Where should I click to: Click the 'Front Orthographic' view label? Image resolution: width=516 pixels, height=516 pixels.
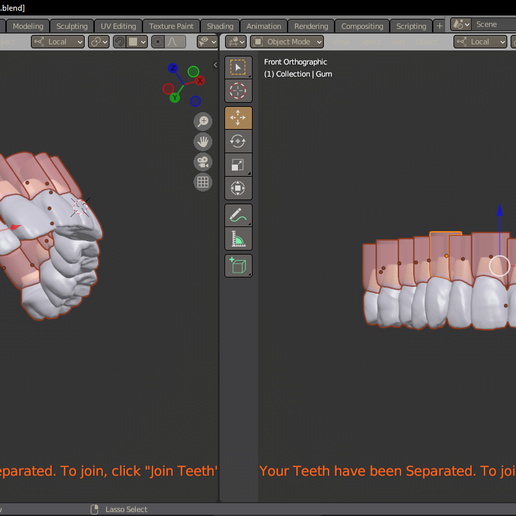click(295, 62)
